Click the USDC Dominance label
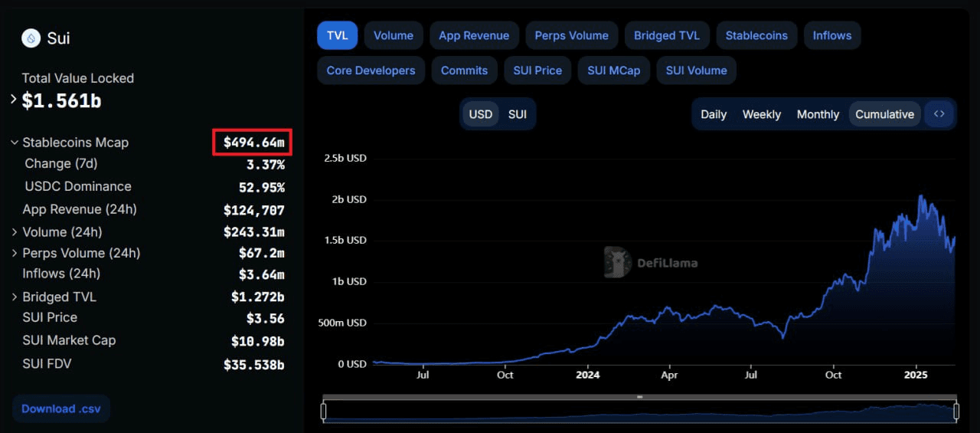Image resolution: width=980 pixels, height=433 pixels. [78, 186]
